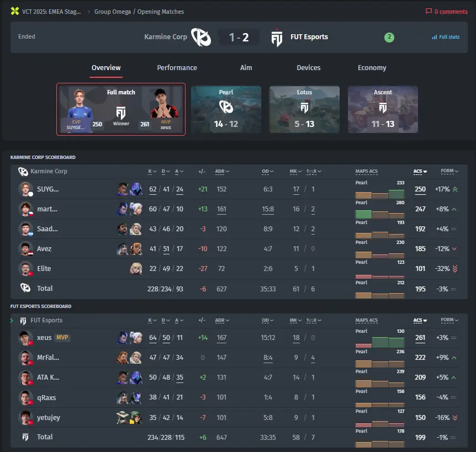Select the Pearl map card 14-12

pyautogui.click(x=226, y=109)
